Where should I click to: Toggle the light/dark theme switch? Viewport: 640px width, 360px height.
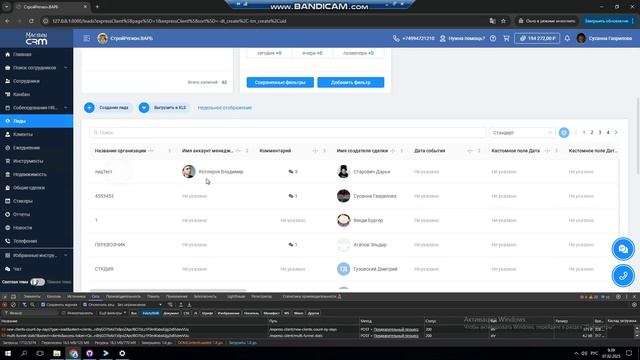click(37, 282)
